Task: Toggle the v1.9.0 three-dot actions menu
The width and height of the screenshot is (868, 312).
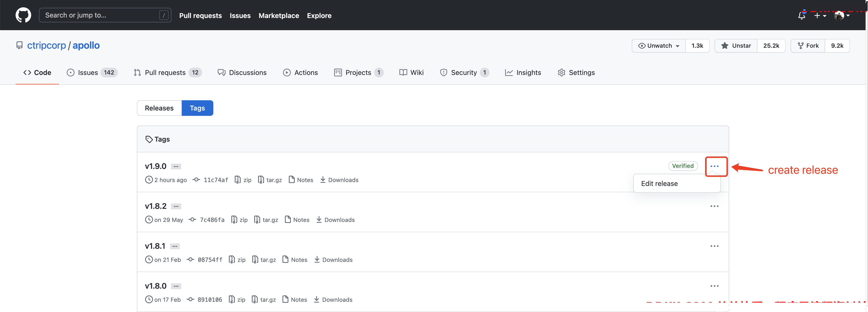Action: point(714,166)
